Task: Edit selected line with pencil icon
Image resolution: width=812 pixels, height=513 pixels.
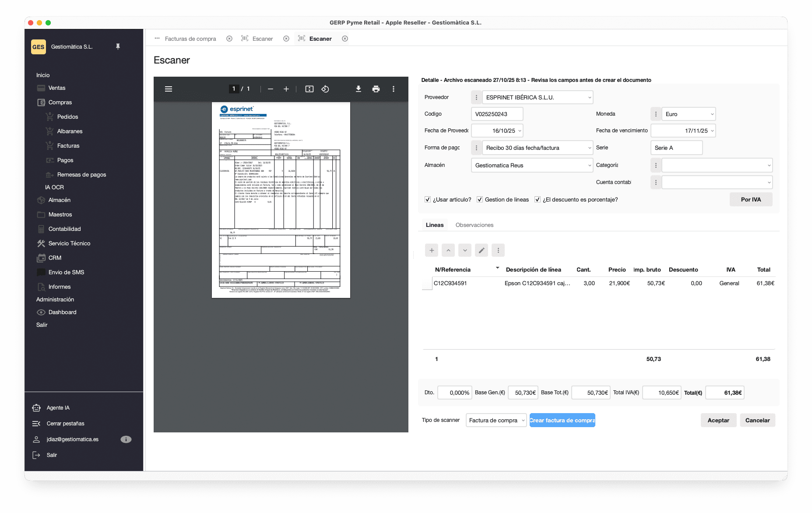Action: coord(482,250)
